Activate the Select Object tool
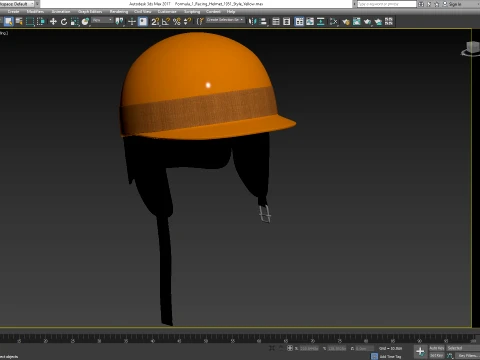480x360 pixels. click(x=9, y=22)
